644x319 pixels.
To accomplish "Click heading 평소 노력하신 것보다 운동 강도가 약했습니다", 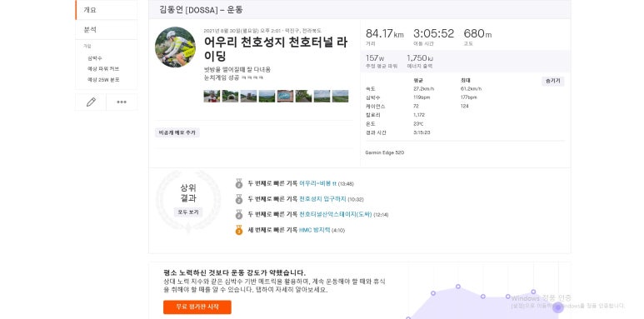I will tap(234, 272).
